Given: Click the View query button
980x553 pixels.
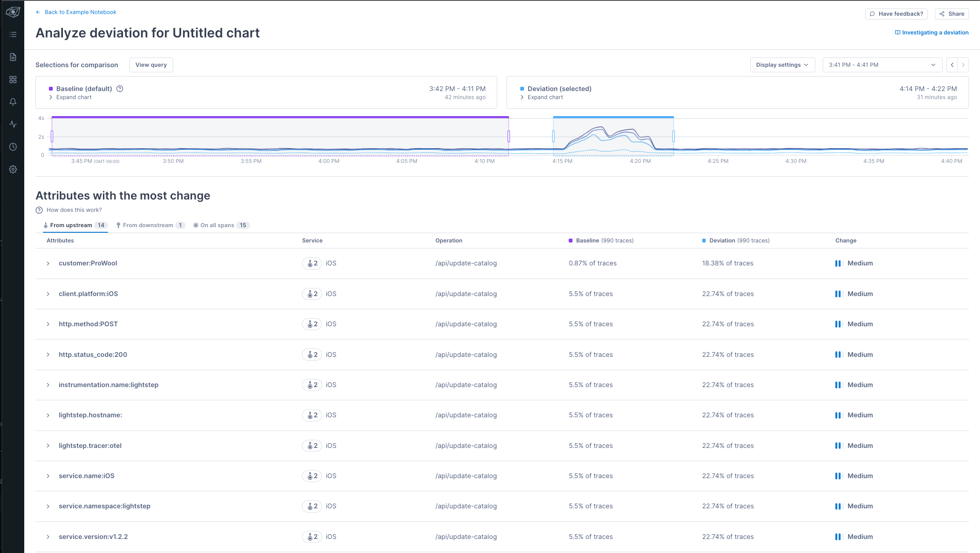Looking at the screenshot, I should 151,65.
